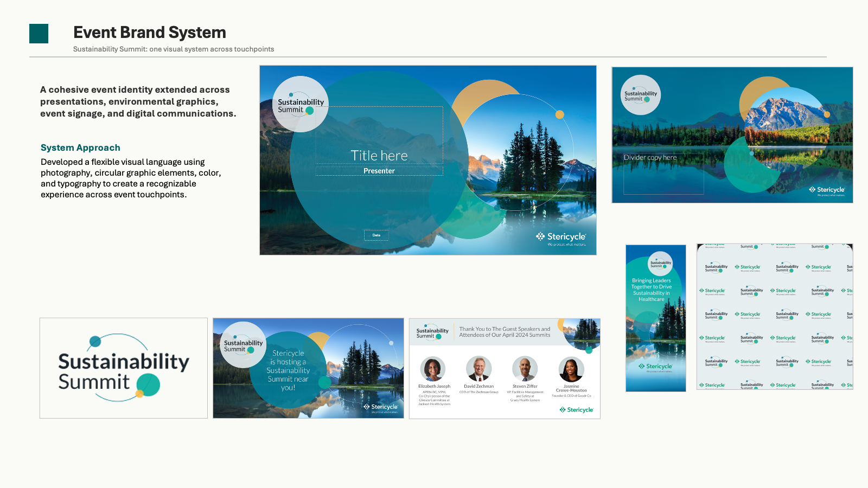This screenshot has width=868, height=488.
Task: Select the "Presenter" placeholder on the title slide
Action: coord(379,171)
